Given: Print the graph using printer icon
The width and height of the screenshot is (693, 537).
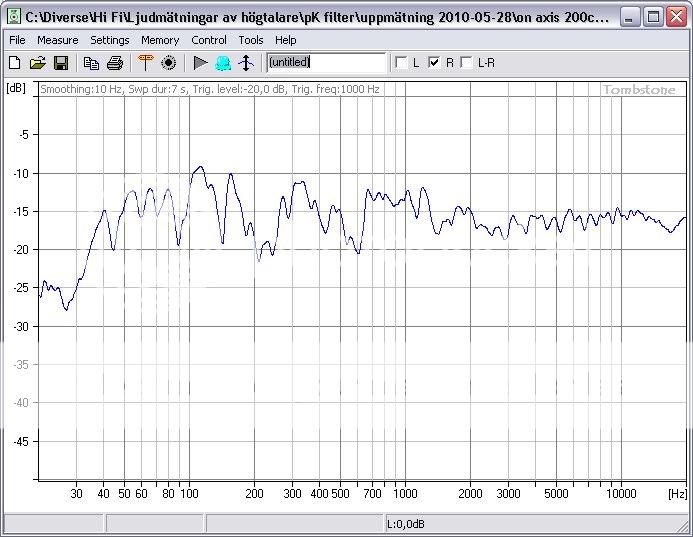Looking at the screenshot, I should tap(115, 63).
